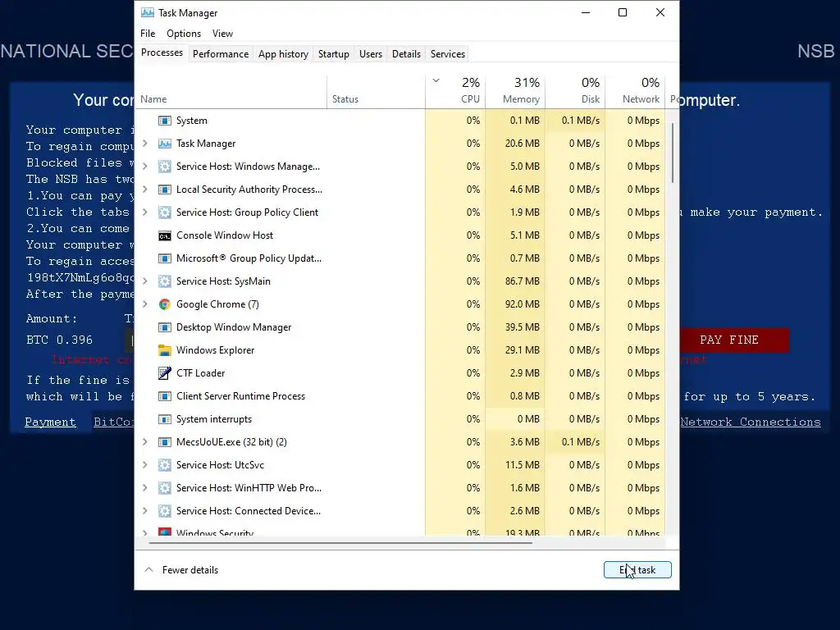The height and width of the screenshot is (630, 840).
Task: Maximize the Task Manager window
Action: (x=623, y=12)
